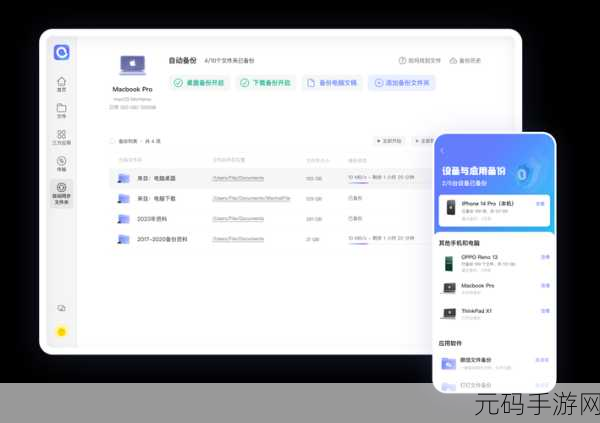Open the Home section in sidebar
The image size is (600, 423).
click(61, 84)
